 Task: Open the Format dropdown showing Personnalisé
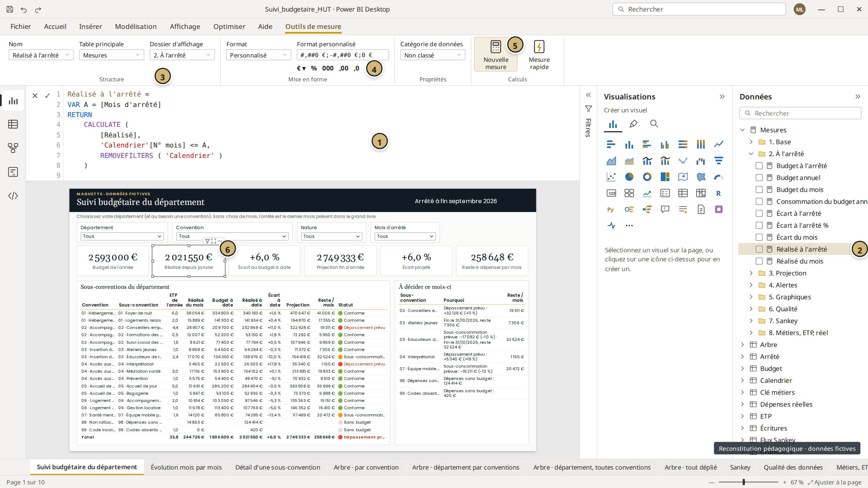click(x=259, y=55)
